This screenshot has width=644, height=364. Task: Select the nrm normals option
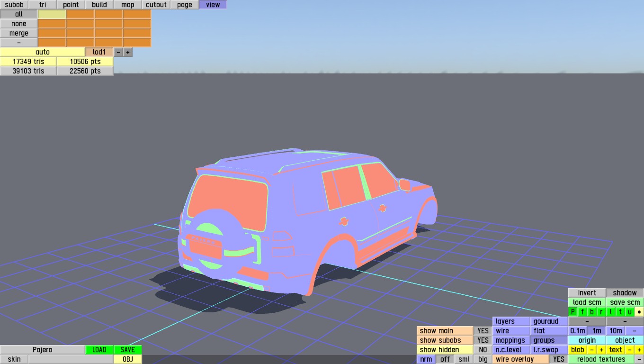[x=426, y=359]
